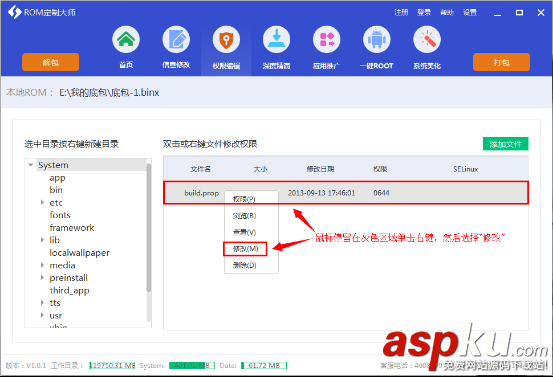This screenshot has height=377, width=553.
Task: Click the 权限 column header
Action: [x=380, y=169]
